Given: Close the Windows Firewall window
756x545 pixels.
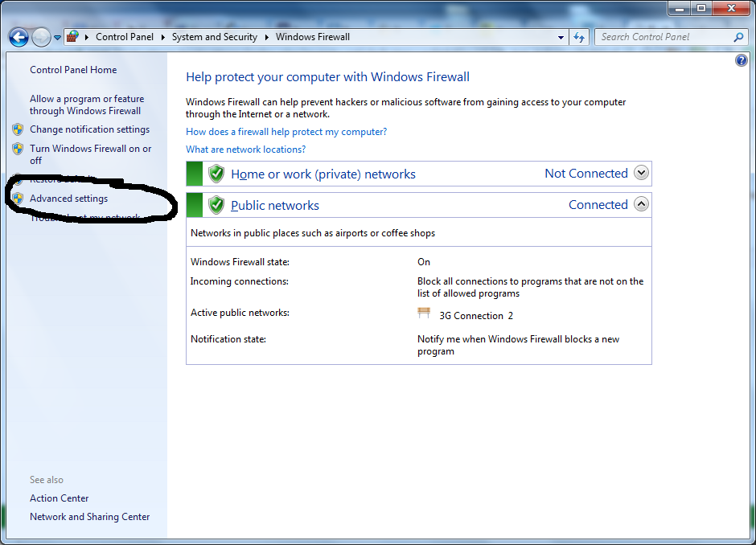Looking at the screenshot, I should coord(730,8).
